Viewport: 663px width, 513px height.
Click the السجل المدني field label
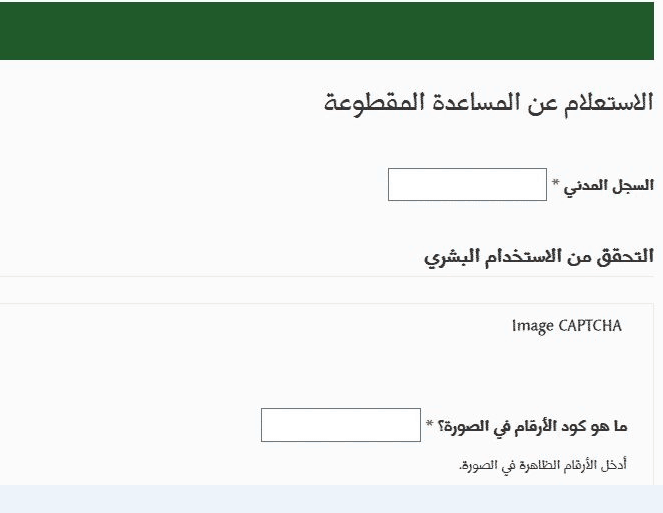point(608,186)
